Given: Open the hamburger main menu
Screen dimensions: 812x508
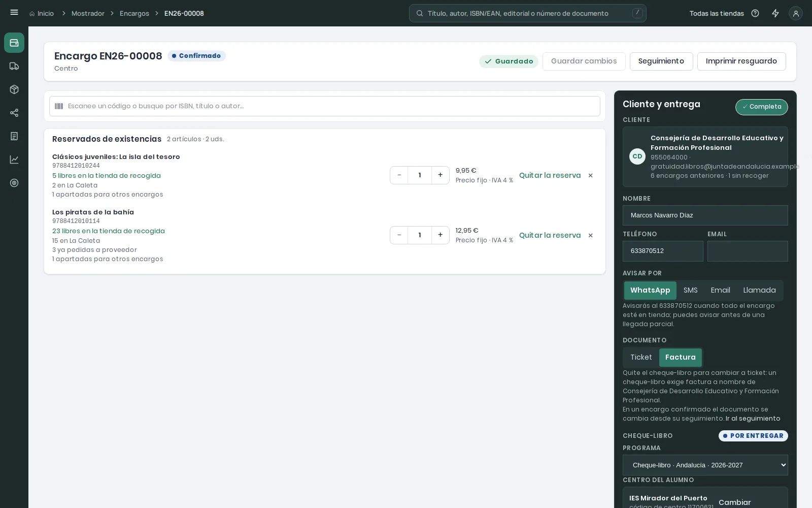Looking at the screenshot, I should [x=14, y=13].
